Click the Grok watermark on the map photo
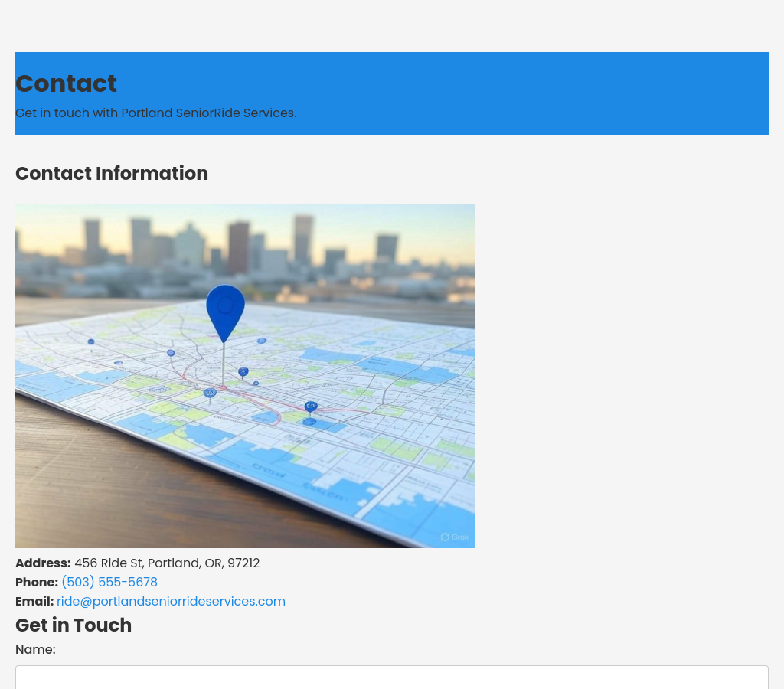This screenshot has width=784, height=689. pos(455,537)
